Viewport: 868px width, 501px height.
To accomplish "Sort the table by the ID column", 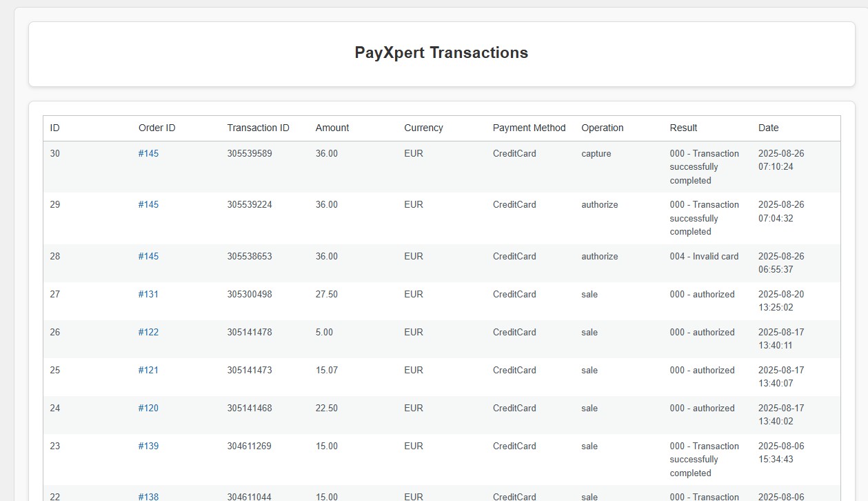I will pos(54,128).
